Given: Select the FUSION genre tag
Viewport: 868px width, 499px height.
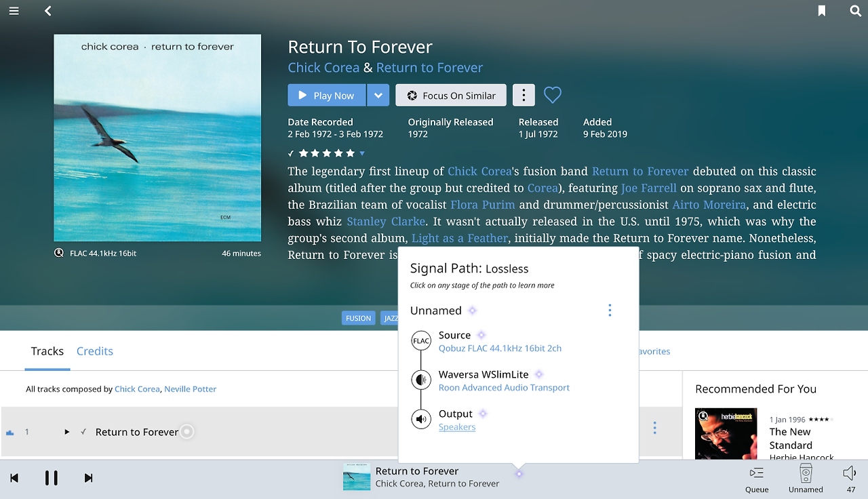Looking at the screenshot, I should [358, 318].
